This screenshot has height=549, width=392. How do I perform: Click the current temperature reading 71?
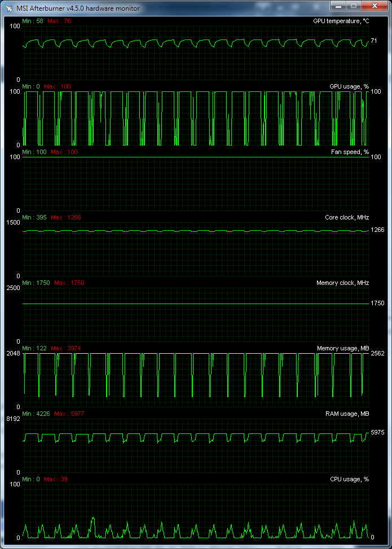(x=374, y=41)
